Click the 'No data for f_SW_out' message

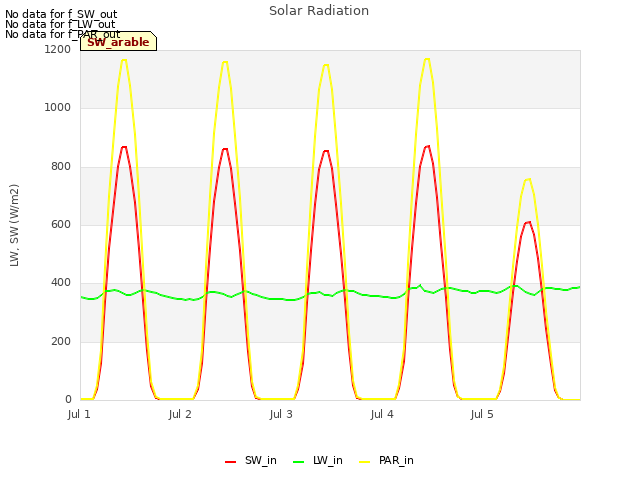(61, 14)
